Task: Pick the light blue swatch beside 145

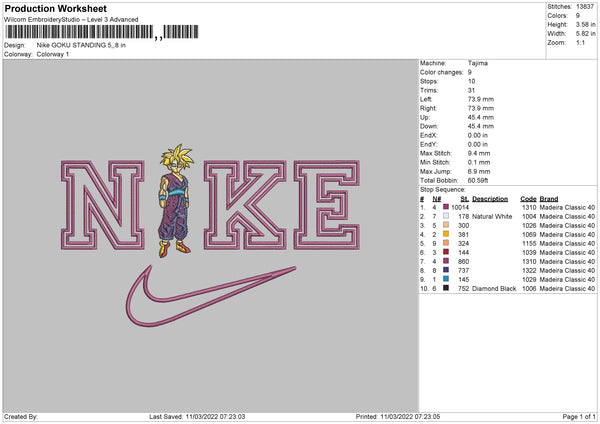Action: (446, 279)
